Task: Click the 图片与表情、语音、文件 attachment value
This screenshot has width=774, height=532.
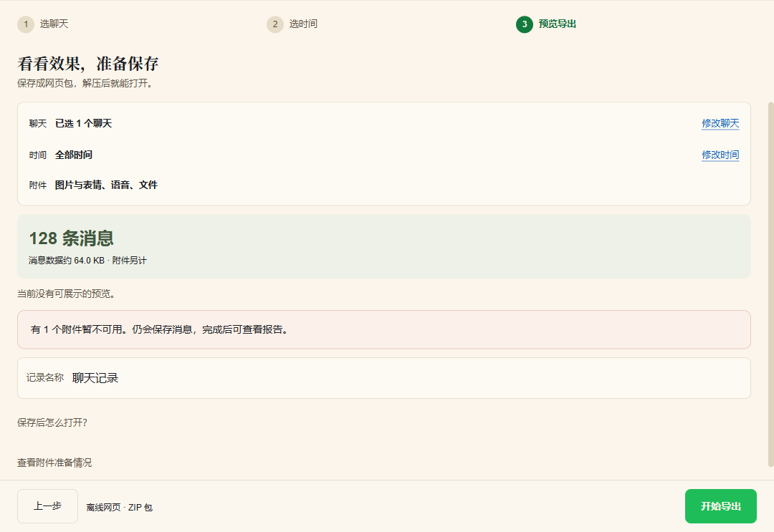Action: coord(106,185)
